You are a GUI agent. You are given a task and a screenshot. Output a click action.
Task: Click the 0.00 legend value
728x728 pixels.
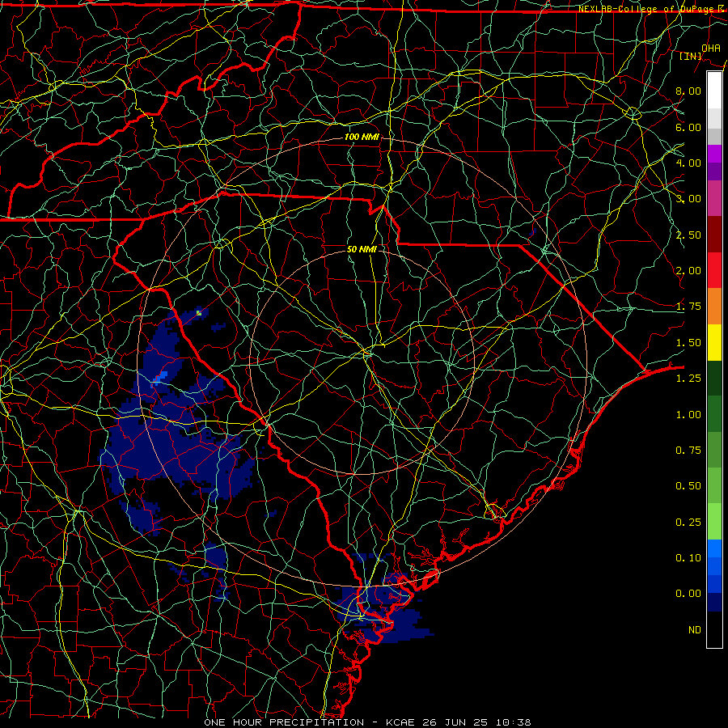[x=688, y=594]
